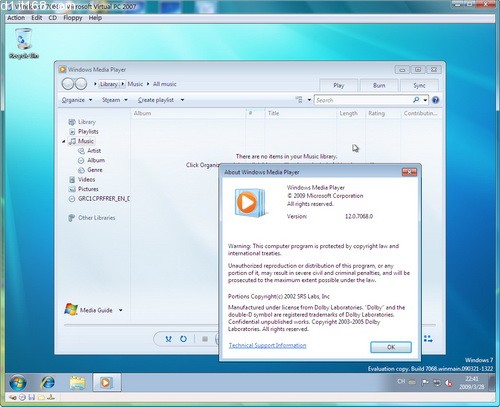500x407 pixels.
Task: Open Windows Explorer from the taskbar
Action: coord(77,382)
